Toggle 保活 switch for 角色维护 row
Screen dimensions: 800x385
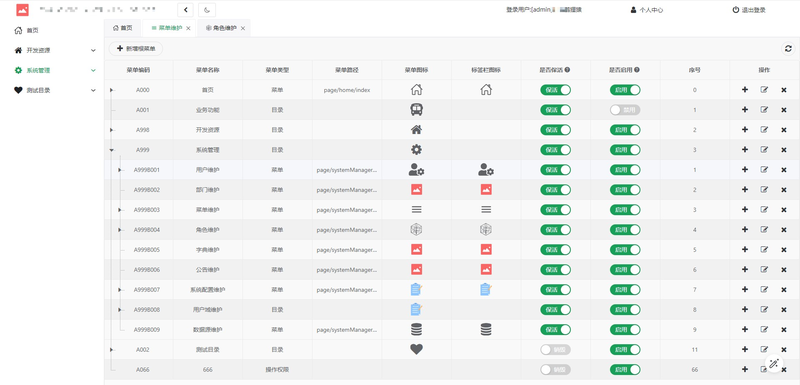(x=556, y=229)
